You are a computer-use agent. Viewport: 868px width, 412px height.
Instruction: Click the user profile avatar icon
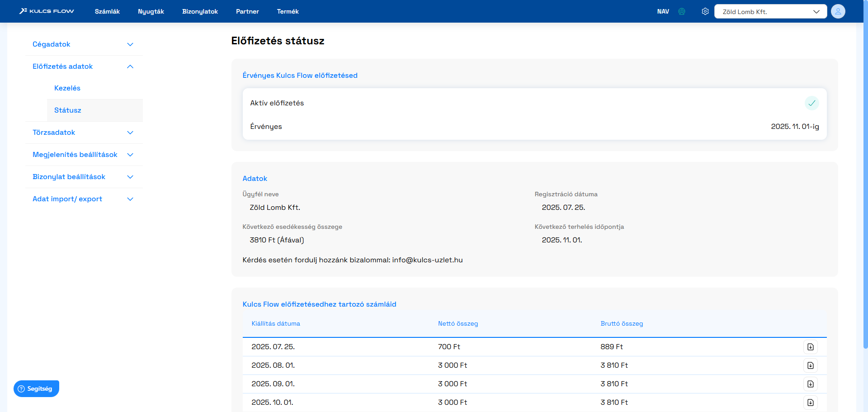(x=838, y=11)
